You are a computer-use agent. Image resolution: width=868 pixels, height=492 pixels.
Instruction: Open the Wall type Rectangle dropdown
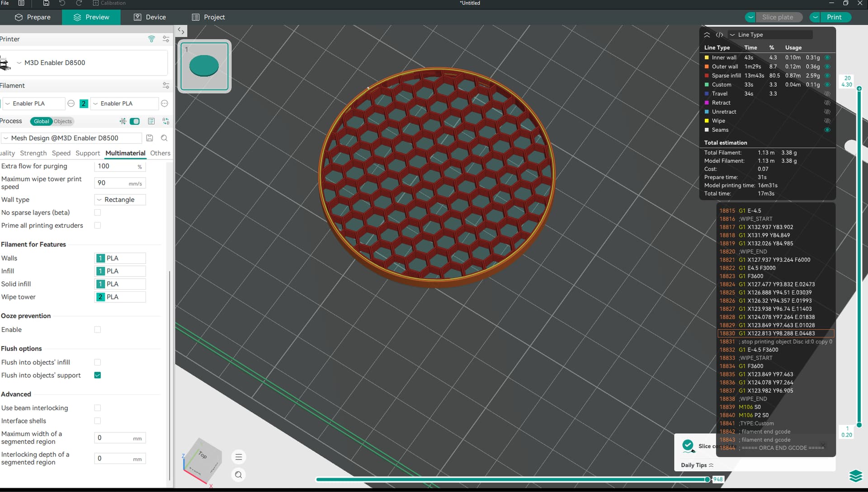click(x=120, y=200)
